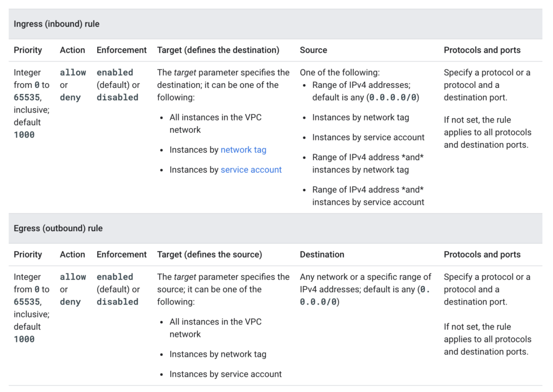Click the egress 'deny' code text

click(x=70, y=302)
